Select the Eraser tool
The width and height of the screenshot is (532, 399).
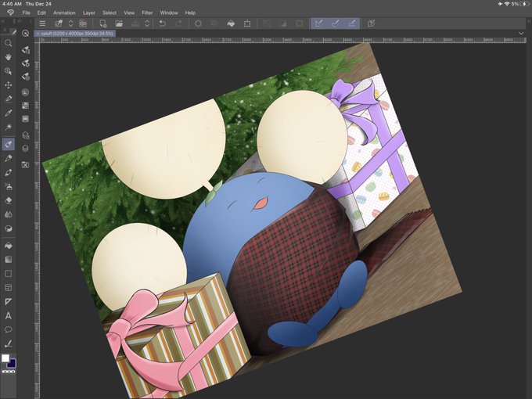point(9,200)
